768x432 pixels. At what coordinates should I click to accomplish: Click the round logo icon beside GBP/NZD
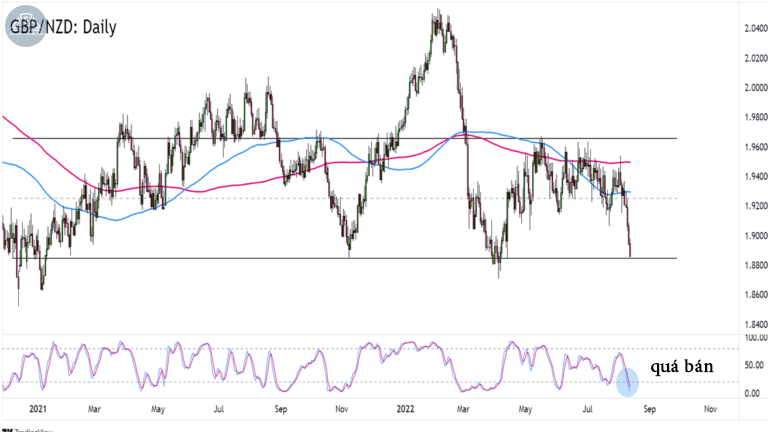click(x=25, y=26)
